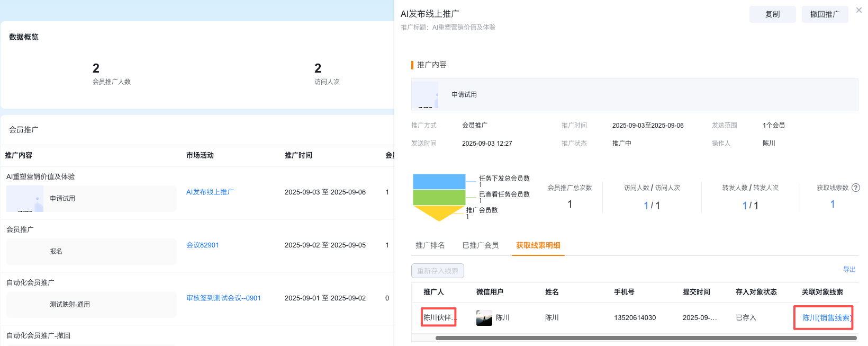The height and width of the screenshot is (346, 868).
Task: Click the 陈川 WeChat user avatar
Action: coord(484,318)
